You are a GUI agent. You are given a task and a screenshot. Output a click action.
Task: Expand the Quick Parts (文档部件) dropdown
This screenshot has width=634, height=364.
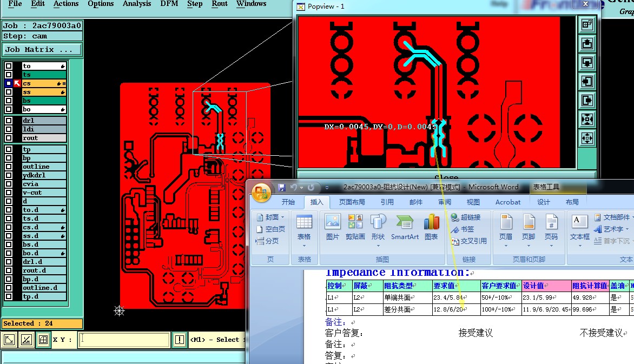tap(632, 217)
